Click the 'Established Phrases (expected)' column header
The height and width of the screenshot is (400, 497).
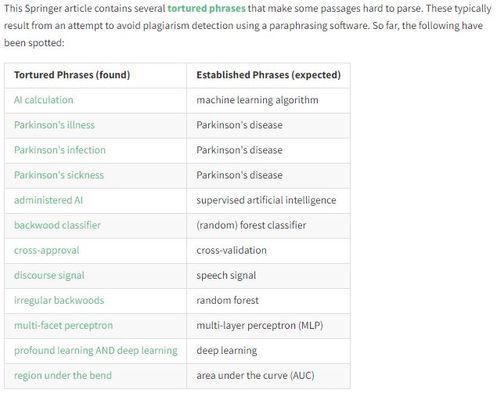coord(269,76)
